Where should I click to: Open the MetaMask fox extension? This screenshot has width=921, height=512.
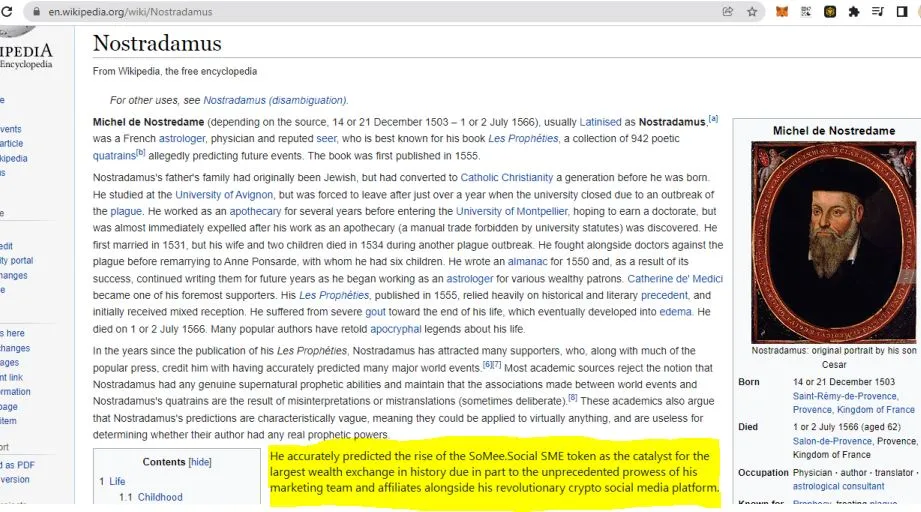[x=782, y=12]
